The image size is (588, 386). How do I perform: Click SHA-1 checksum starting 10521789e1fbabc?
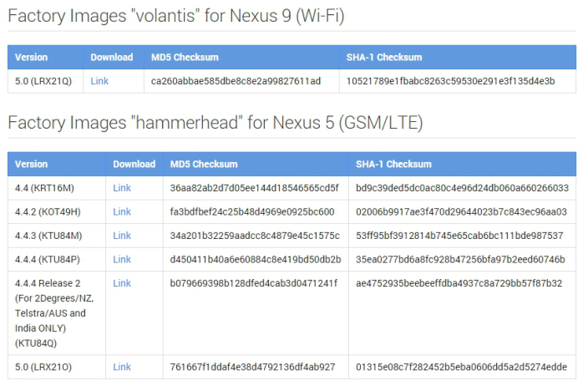451,81
